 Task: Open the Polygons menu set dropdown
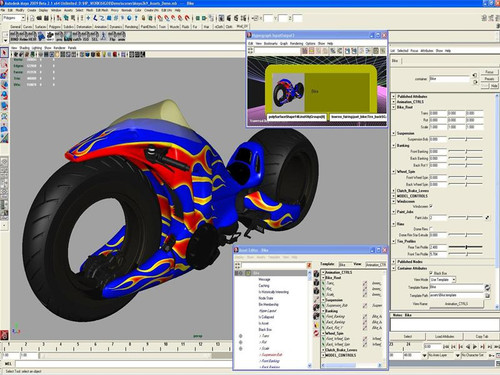[x=14, y=18]
